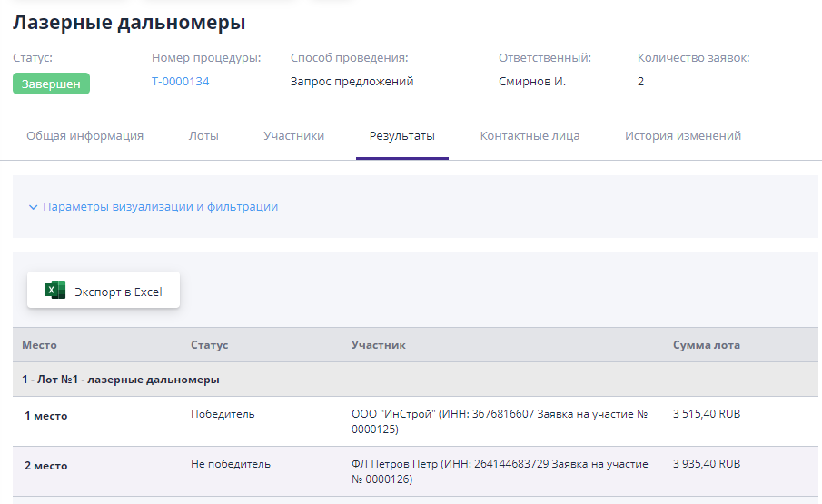Viewport: 822px width, 504px height.
Task: Select the Лот №1 лазерные дальномеры group row
Action: point(121,380)
